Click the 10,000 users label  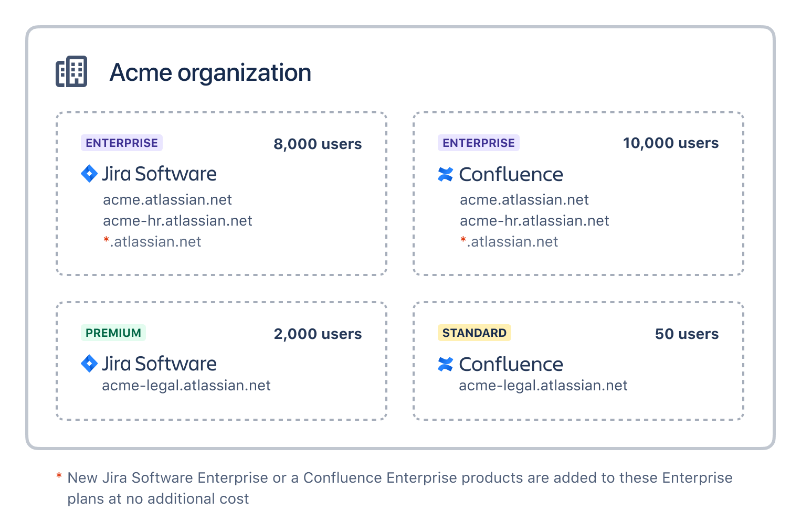(670, 143)
